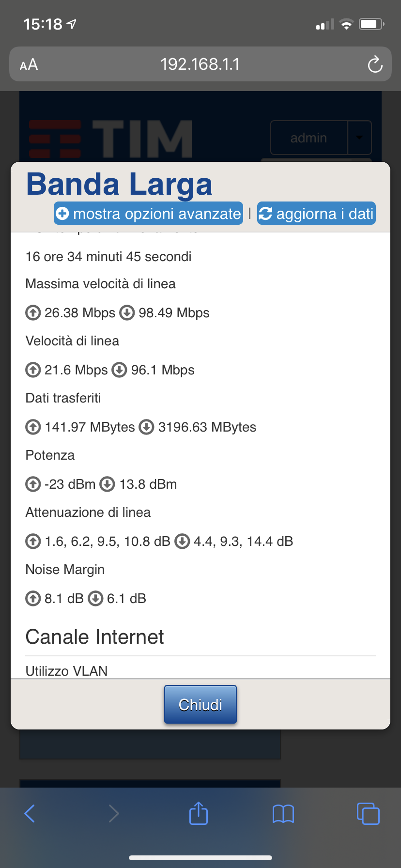Open the Safari tabs overview icon
The height and width of the screenshot is (868, 401).
pyautogui.click(x=368, y=813)
